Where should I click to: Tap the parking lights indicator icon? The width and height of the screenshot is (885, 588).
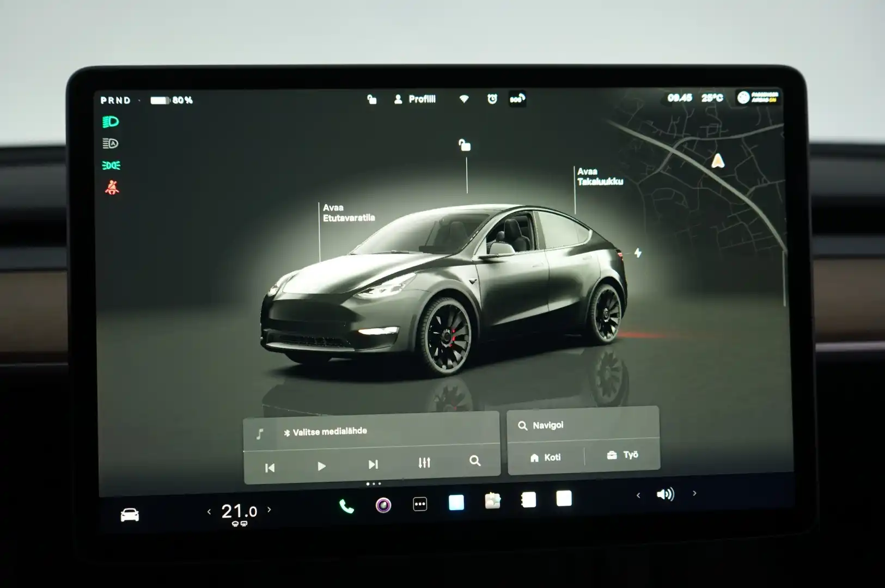pyautogui.click(x=111, y=165)
